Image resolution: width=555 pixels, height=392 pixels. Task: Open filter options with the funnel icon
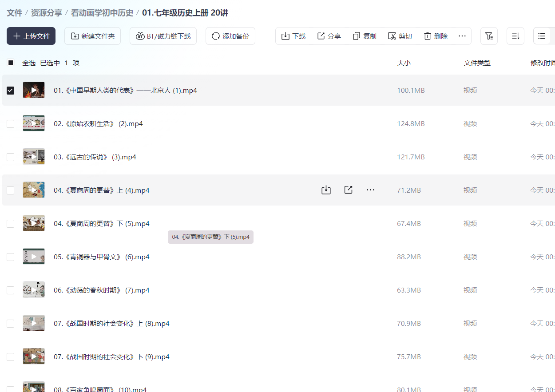tap(489, 36)
